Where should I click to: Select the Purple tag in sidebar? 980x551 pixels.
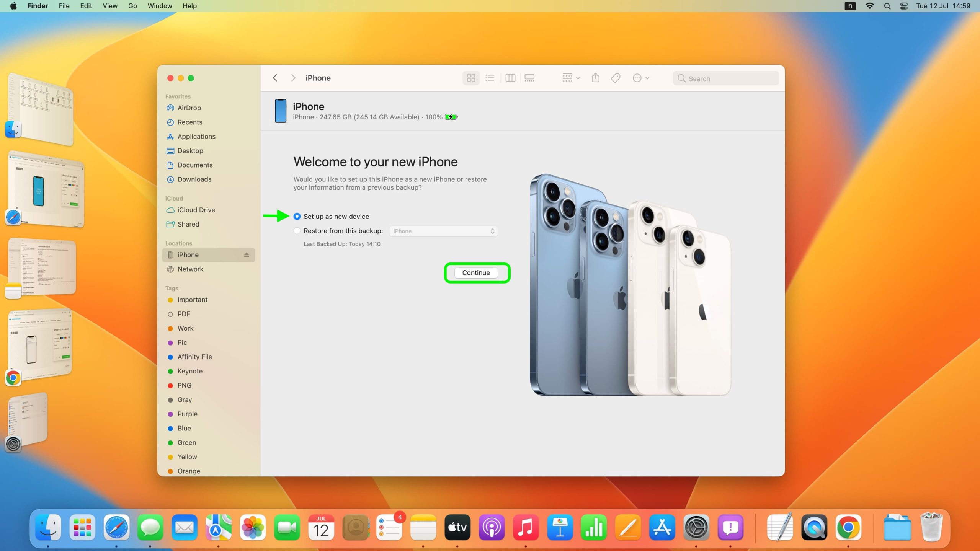pos(187,414)
